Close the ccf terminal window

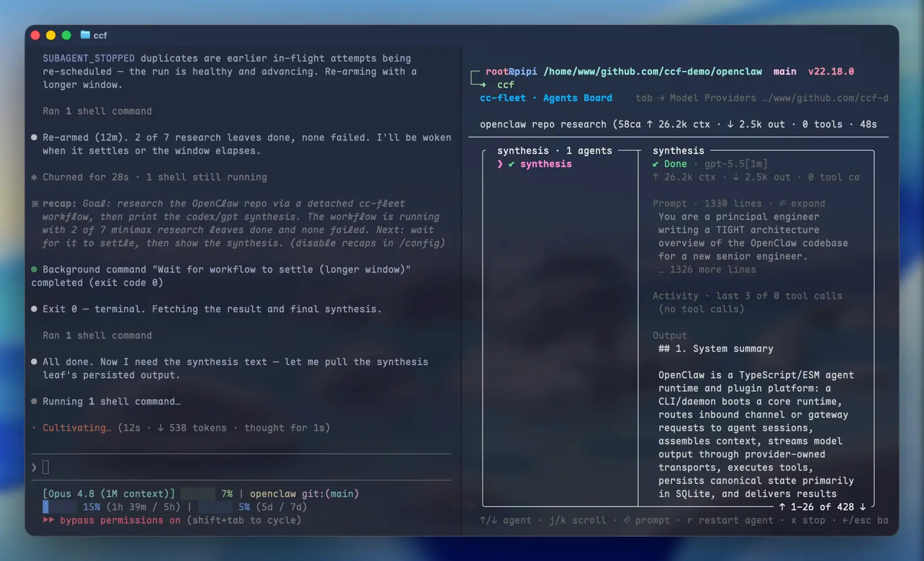click(x=35, y=35)
